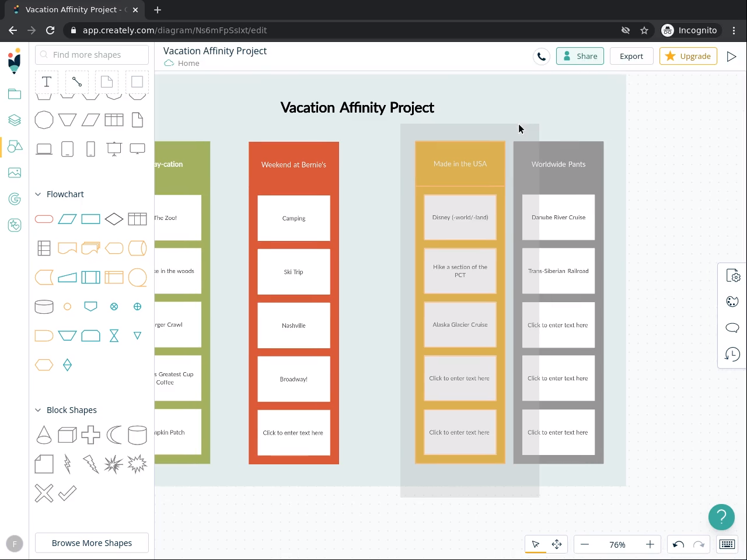
Task: Open the Home folder breadcrumb
Action: [188, 63]
